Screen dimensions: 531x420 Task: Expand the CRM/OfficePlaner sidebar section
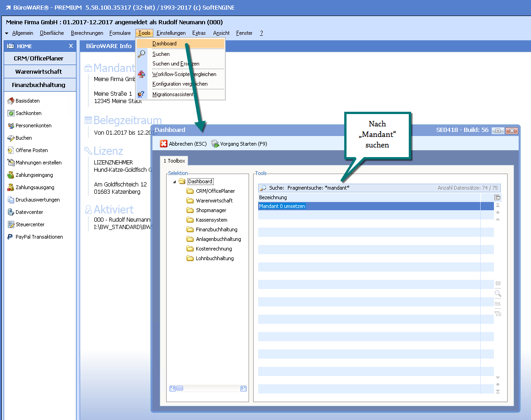(x=38, y=59)
